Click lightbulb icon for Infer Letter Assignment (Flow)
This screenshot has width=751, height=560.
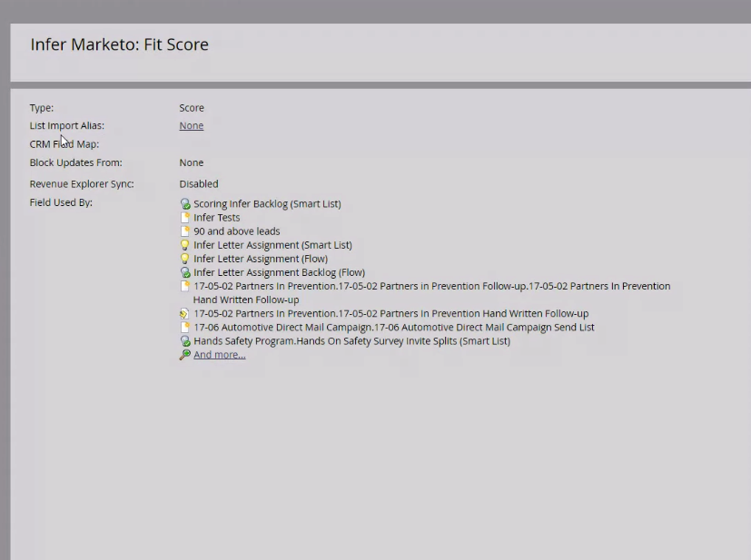point(184,259)
